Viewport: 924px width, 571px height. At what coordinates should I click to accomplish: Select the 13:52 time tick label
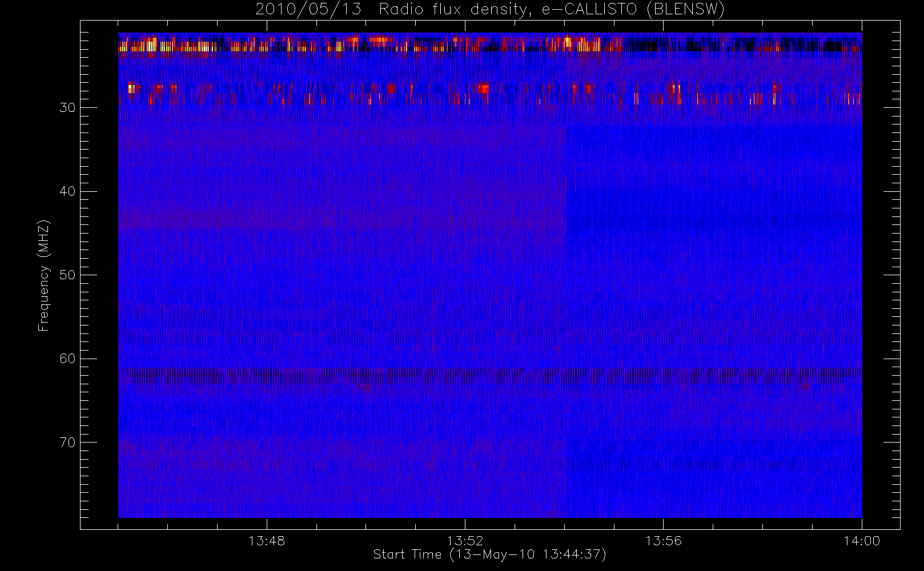pos(465,541)
